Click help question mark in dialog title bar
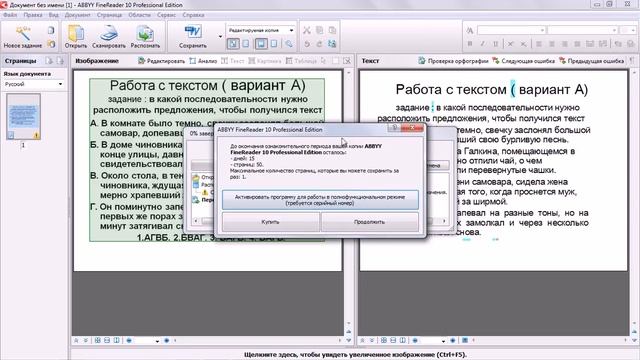This screenshot has height=360, width=640. (394, 128)
